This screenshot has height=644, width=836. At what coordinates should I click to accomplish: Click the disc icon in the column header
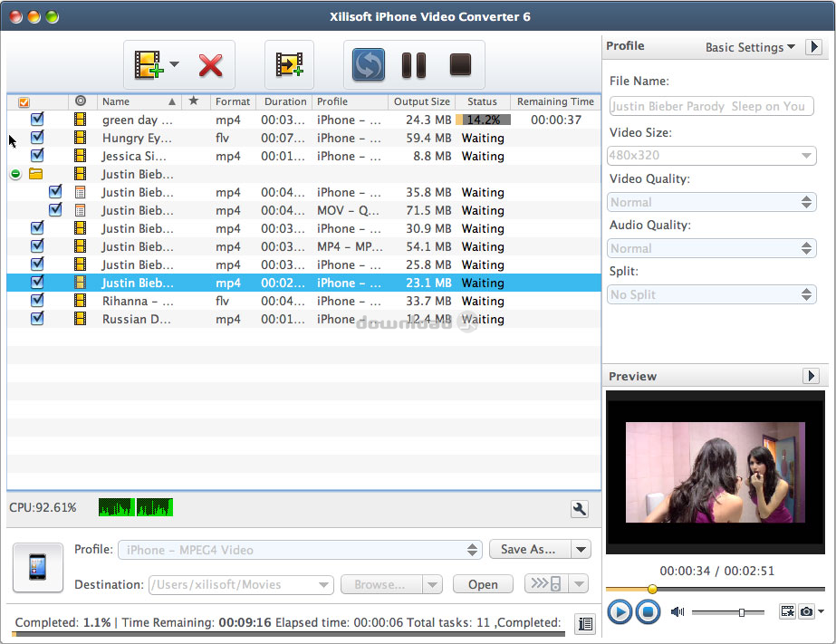(81, 101)
